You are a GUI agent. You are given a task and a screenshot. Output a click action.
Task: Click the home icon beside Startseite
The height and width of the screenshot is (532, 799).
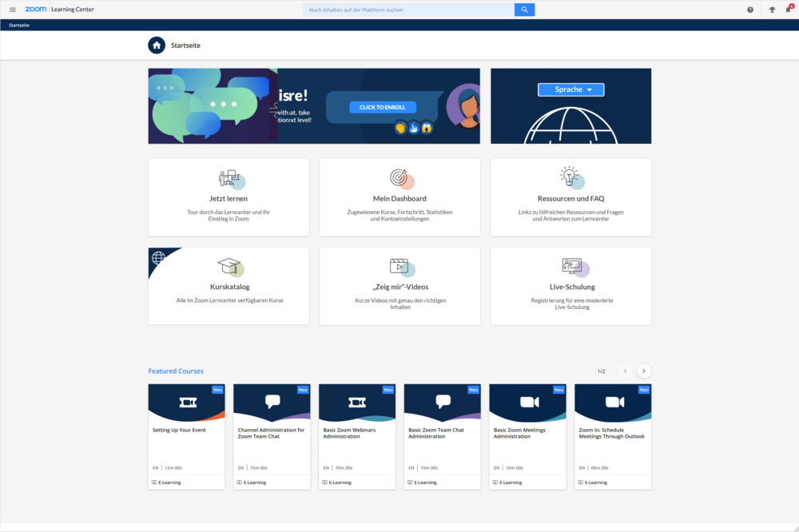(157, 46)
